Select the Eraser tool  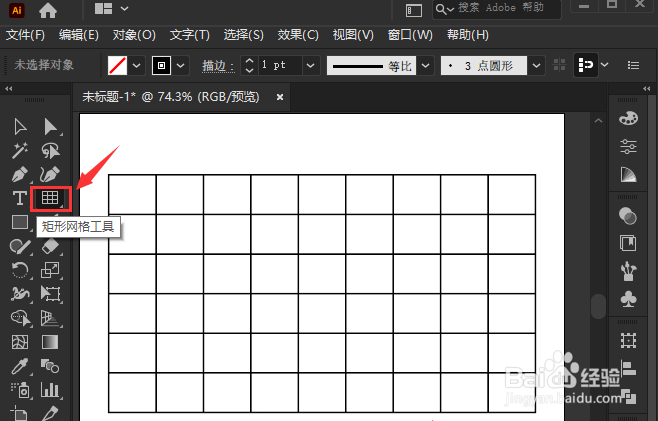click(x=50, y=246)
